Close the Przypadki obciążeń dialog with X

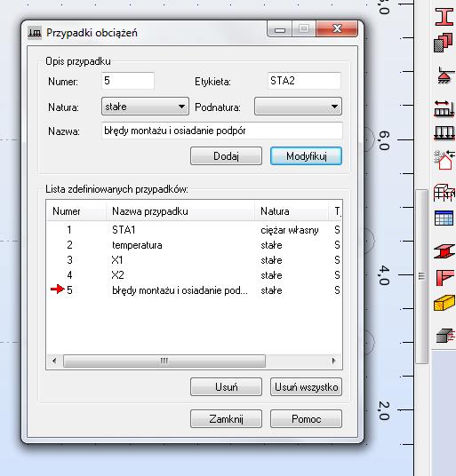coord(337,28)
